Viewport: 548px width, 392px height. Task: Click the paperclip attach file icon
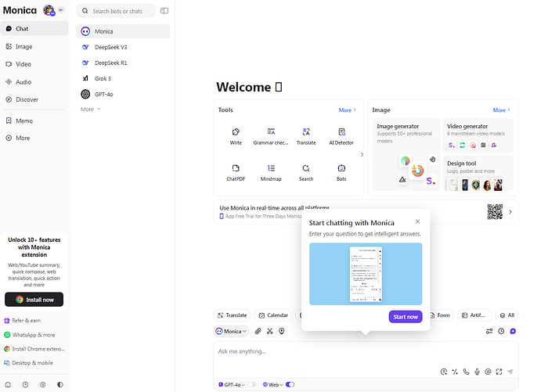pos(258,331)
